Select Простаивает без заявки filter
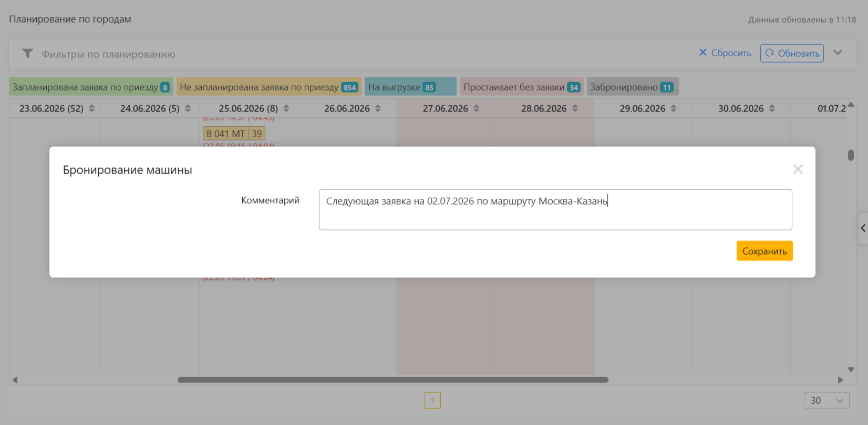Screen dimensions: 868x425 pyautogui.click(x=522, y=87)
